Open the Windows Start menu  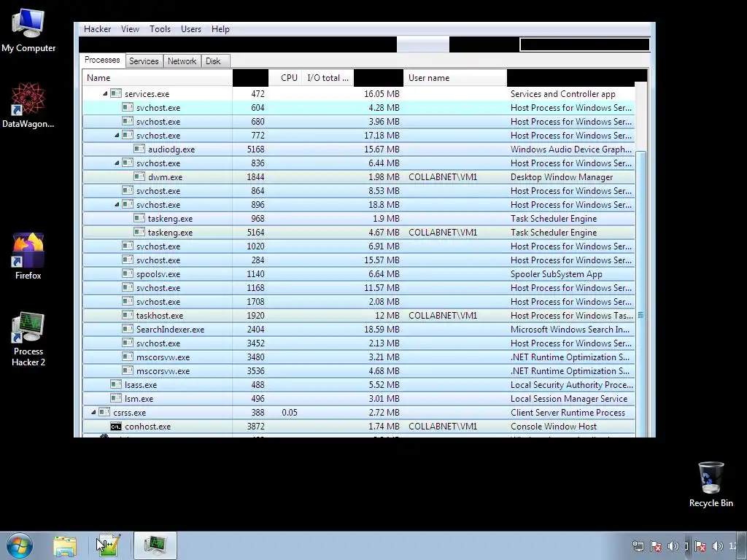pos(20,545)
